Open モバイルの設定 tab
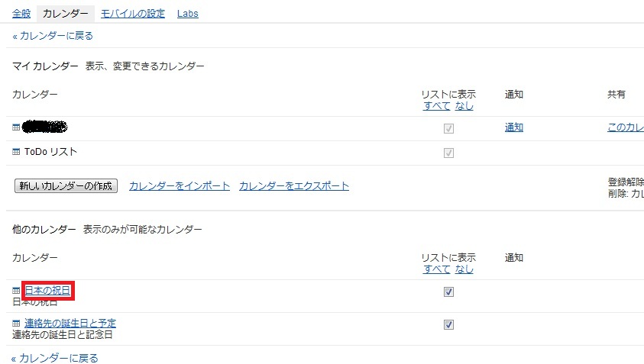 point(133,14)
